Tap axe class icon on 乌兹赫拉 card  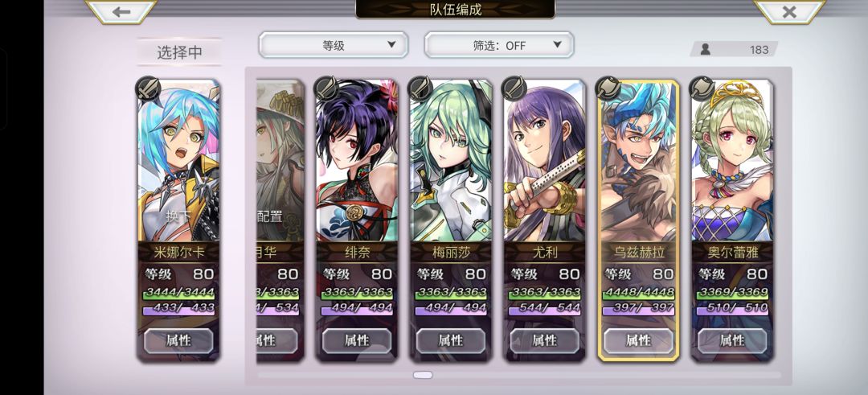pyautogui.click(x=608, y=88)
